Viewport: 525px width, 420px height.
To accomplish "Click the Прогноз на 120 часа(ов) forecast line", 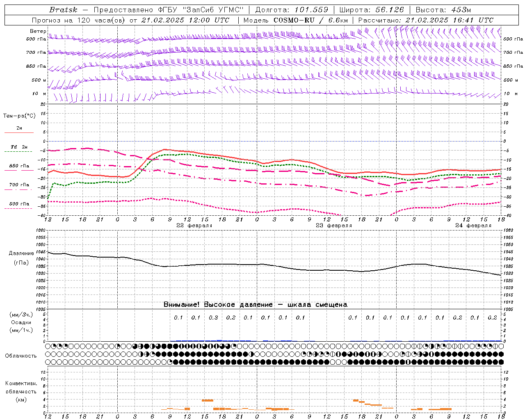I will [130, 20].
